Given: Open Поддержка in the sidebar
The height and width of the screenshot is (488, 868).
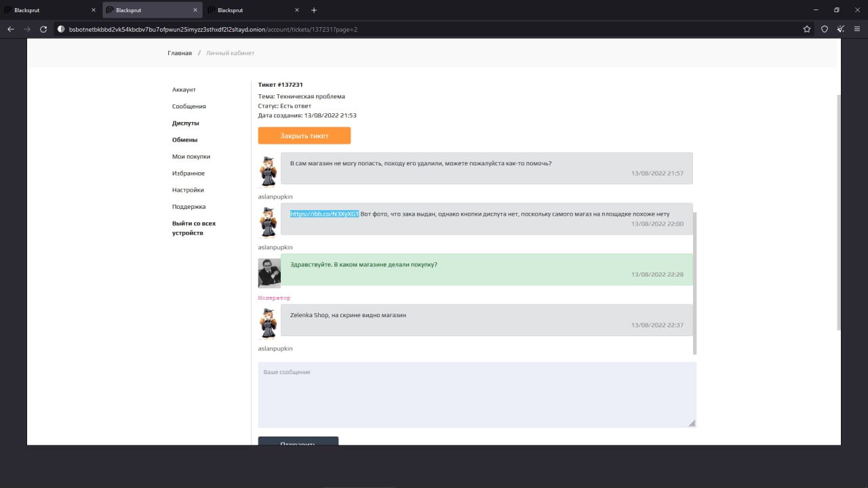Looking at the screenshot, I should coord(189,207).
